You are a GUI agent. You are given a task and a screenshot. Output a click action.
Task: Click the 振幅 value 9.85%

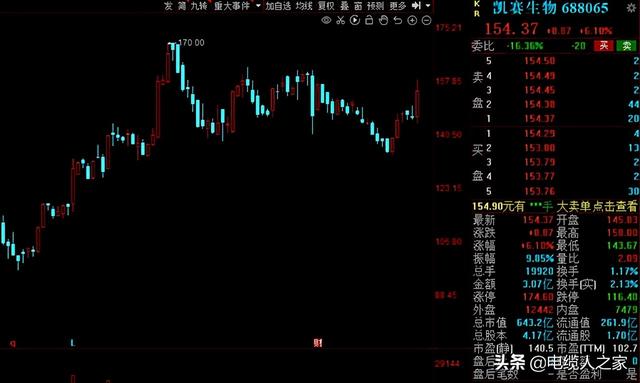click(540, 258)
